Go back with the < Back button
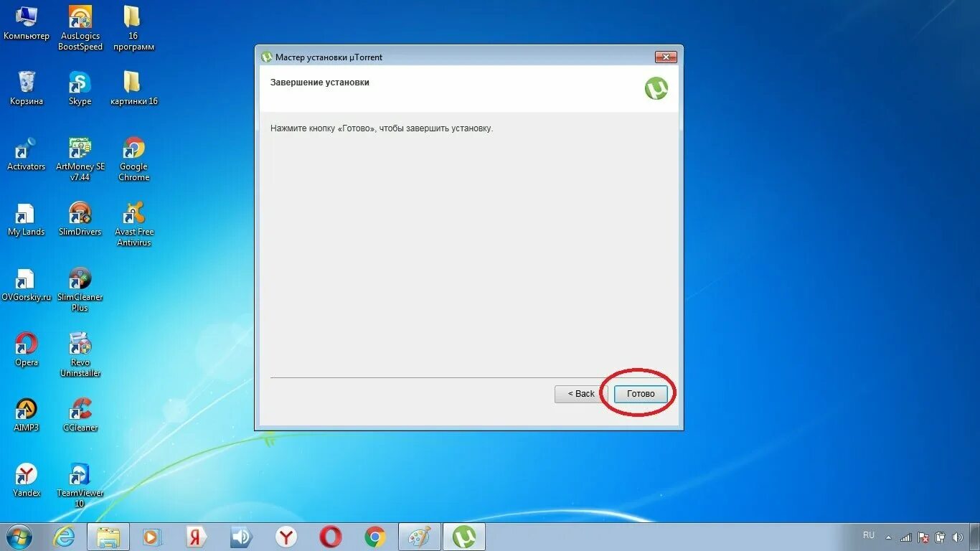The image size is (980, 551). click(581, 394)
